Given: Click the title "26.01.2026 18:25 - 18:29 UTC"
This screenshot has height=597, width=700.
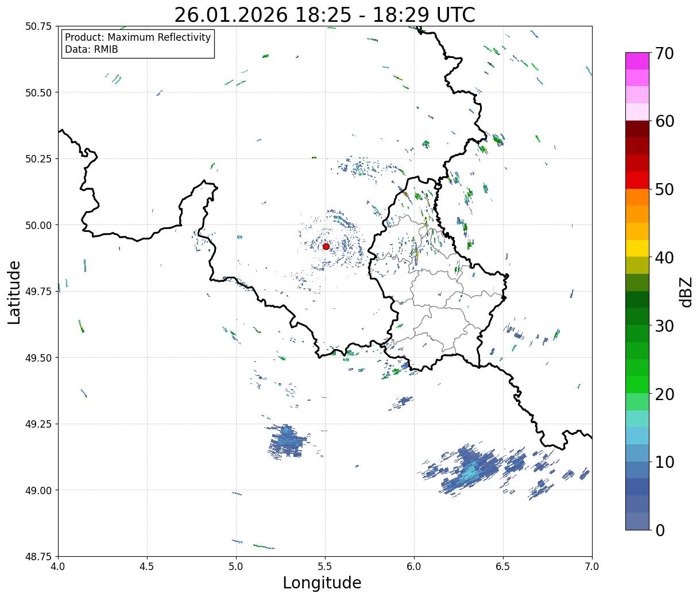Looking at the screenshot, I should click(324, 14).
